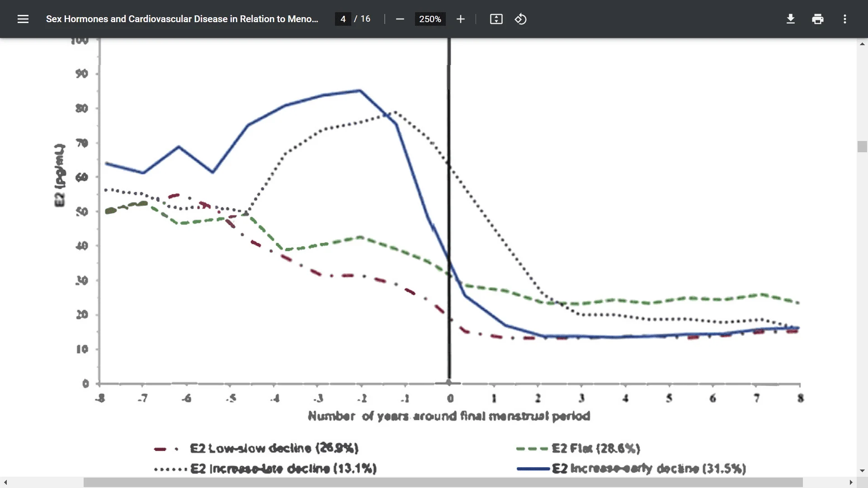868x488 pixels.
Task: Click the dotted black line sample in legend
Action: 170,469
